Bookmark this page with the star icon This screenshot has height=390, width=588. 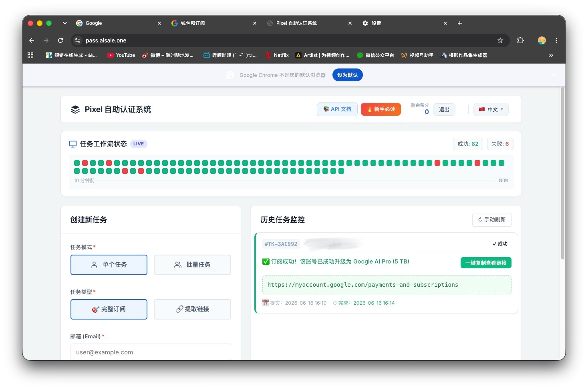(x=500, y=40)
